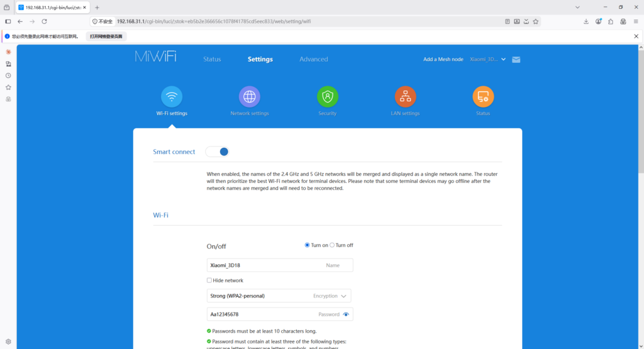
Task: Open the extensions icon in toolbar
Action: tap(611, 21)
